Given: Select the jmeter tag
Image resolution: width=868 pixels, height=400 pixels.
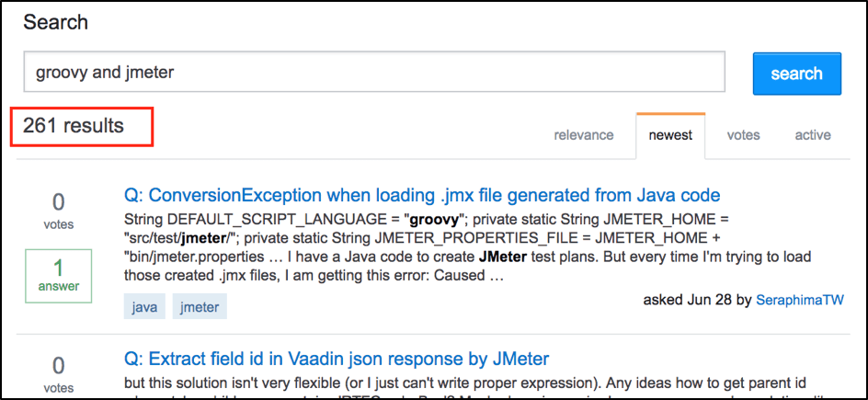Looking at the screenshot, I should (200, 307).
